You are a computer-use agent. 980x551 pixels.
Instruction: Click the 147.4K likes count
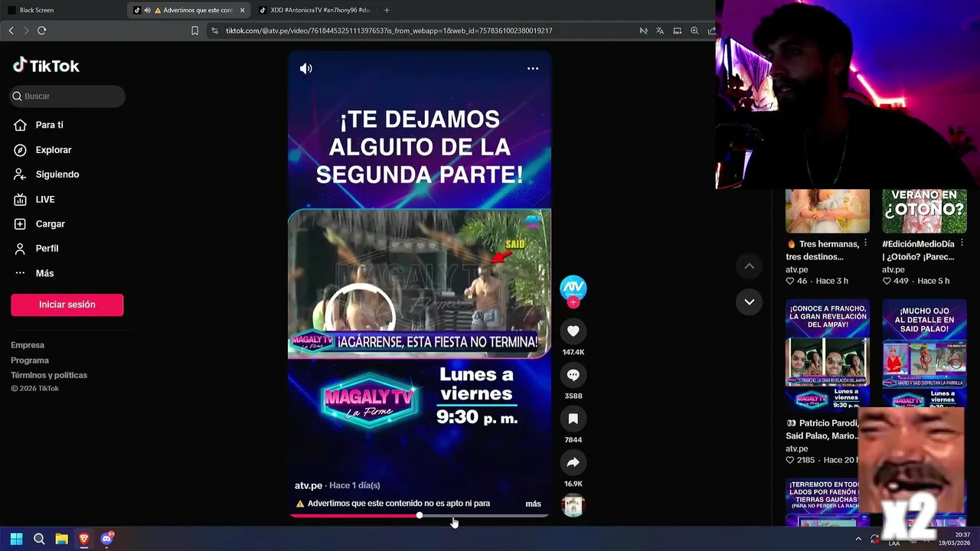tap(573, 352)
